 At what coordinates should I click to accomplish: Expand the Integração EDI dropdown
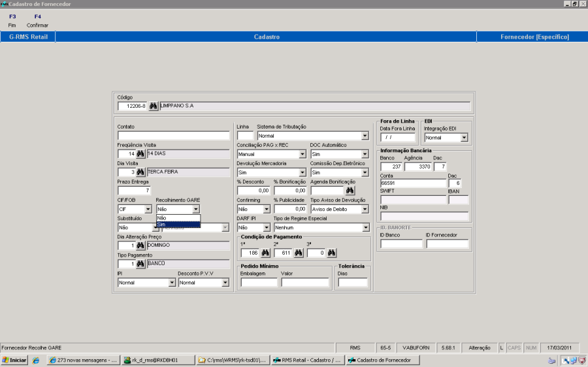point(465,138)
